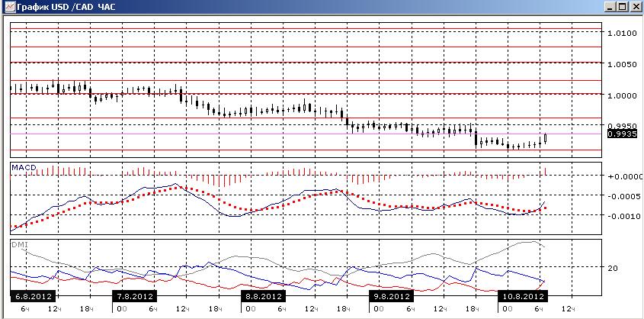Select the 8.8.2012 date marker
644x319 pixels.
(x=263, y=296)
